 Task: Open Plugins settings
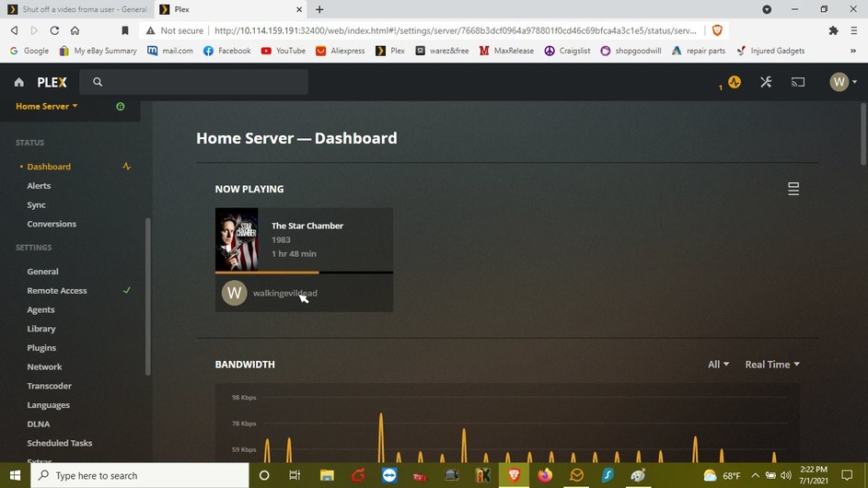point(41,348)
